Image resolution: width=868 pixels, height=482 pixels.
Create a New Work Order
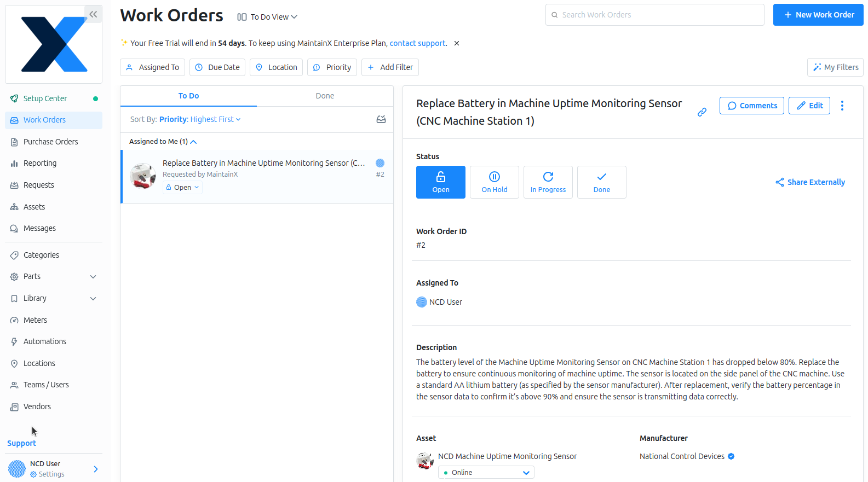(x=818, y=15)
